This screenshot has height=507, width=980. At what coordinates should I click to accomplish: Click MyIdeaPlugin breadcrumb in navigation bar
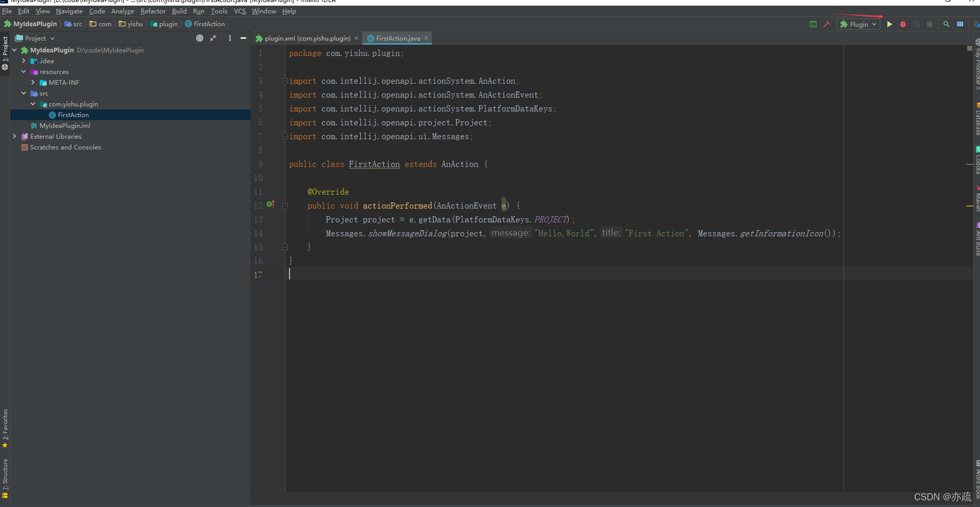30,24
